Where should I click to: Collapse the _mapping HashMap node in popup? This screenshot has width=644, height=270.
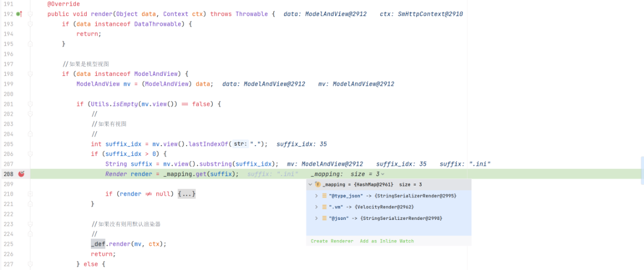tap(310, 185)
